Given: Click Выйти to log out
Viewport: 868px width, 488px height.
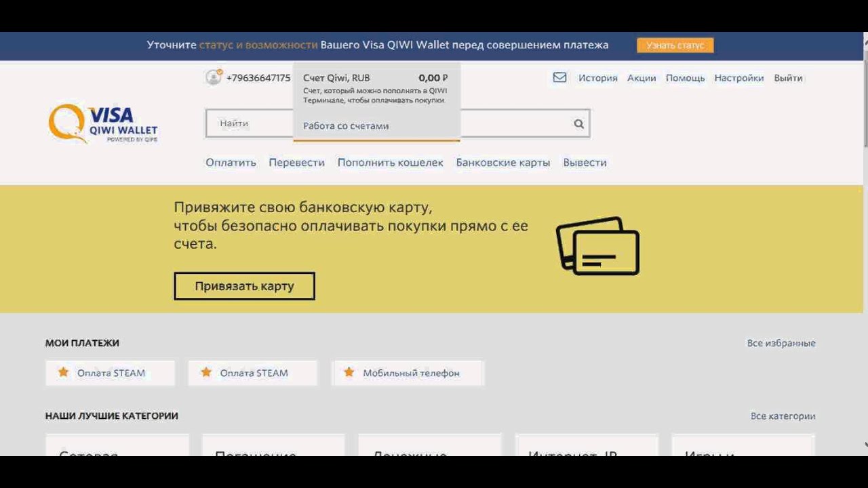Looking at the screenshot, I should tap(788, 78).
